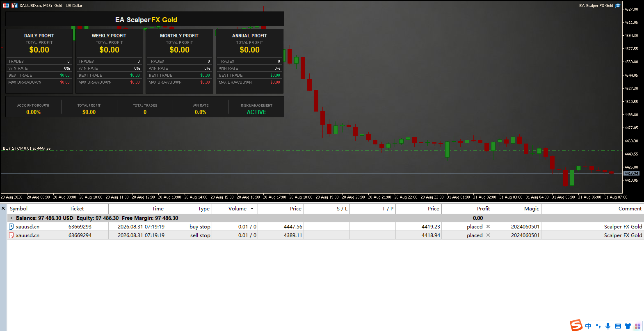Click the ANNUAL PROFIT card heading
This screenshot has height=331, width=644.
[249, 36]
